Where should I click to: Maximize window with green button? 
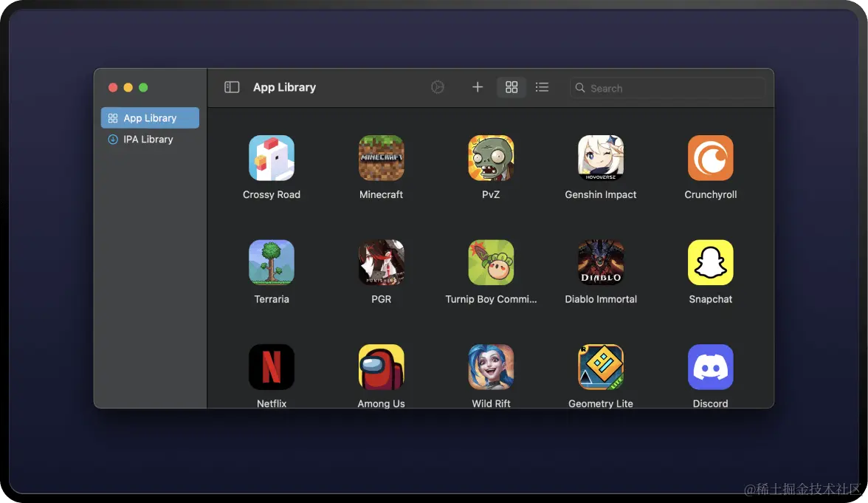click(x=143, y=87)
